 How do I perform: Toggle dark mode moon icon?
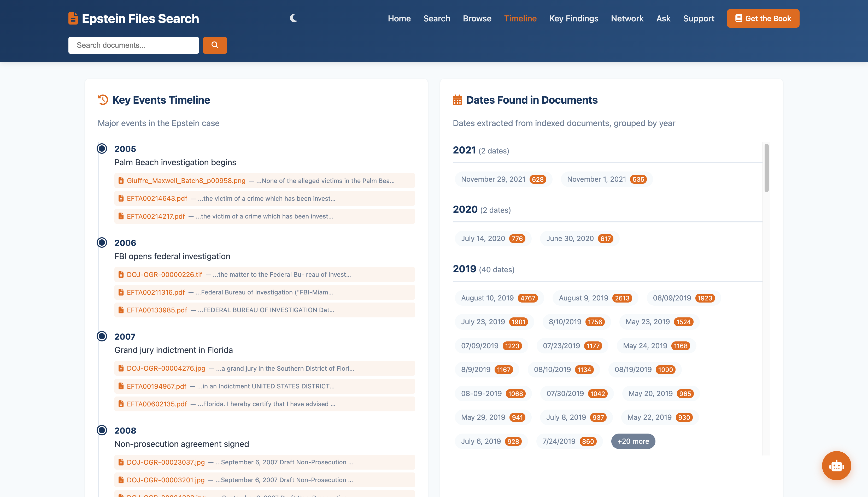293,18
